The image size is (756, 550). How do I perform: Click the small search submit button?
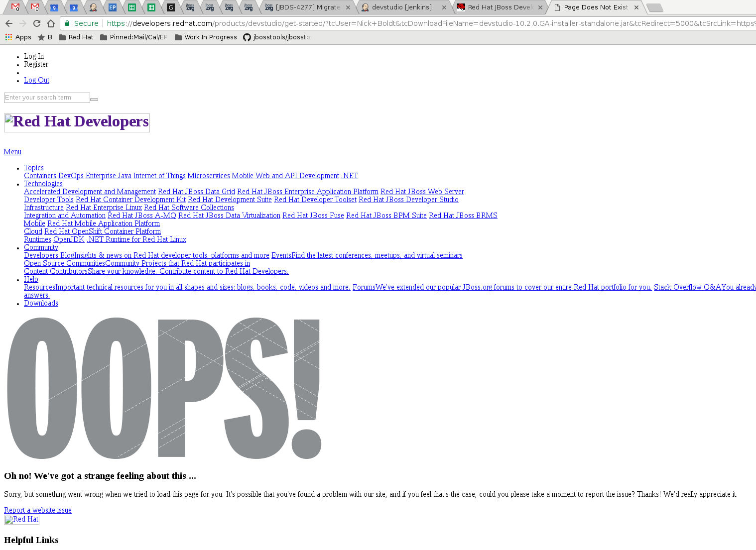point(94,100)
